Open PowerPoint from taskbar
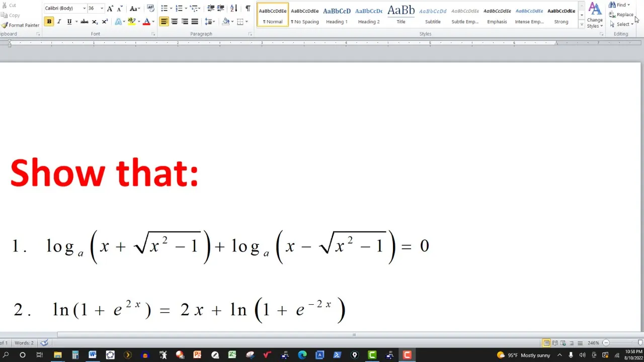 (197, 355)
